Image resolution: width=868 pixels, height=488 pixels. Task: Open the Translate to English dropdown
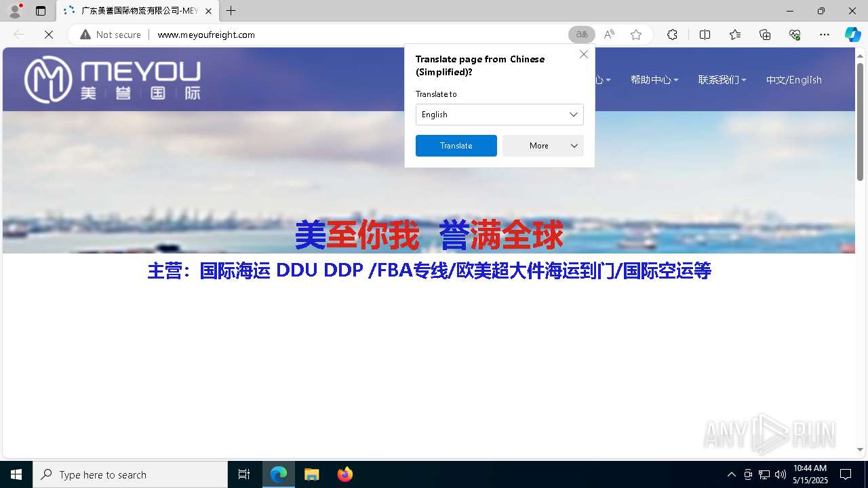[500, 115]
